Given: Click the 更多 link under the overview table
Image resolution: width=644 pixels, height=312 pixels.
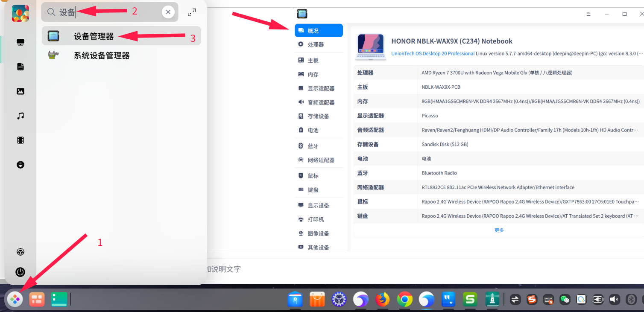Looking at the screenshot, I should [x=499, y=230].
